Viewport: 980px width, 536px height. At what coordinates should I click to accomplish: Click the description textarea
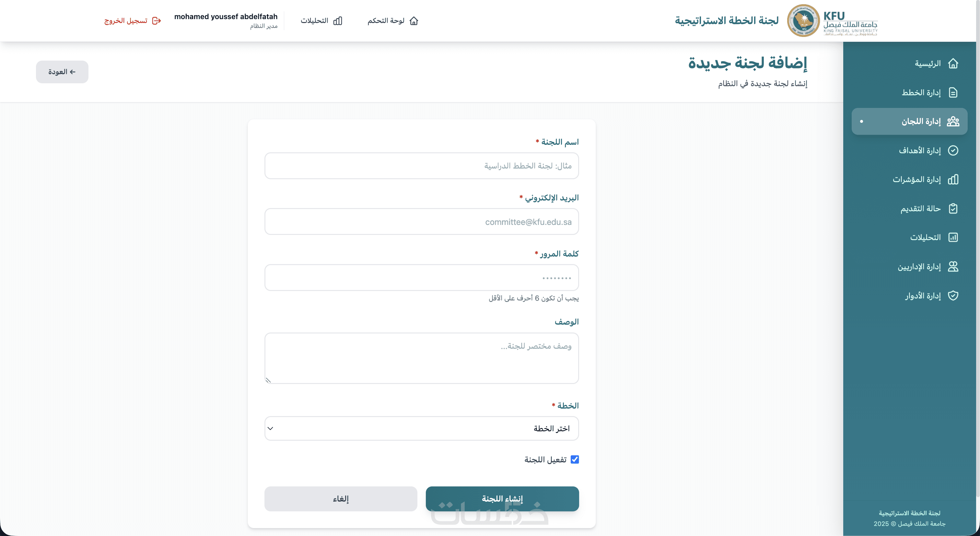(422, 358)
